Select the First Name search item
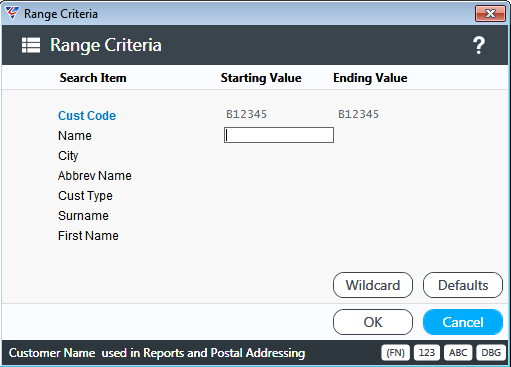 (x=88, y=236)
